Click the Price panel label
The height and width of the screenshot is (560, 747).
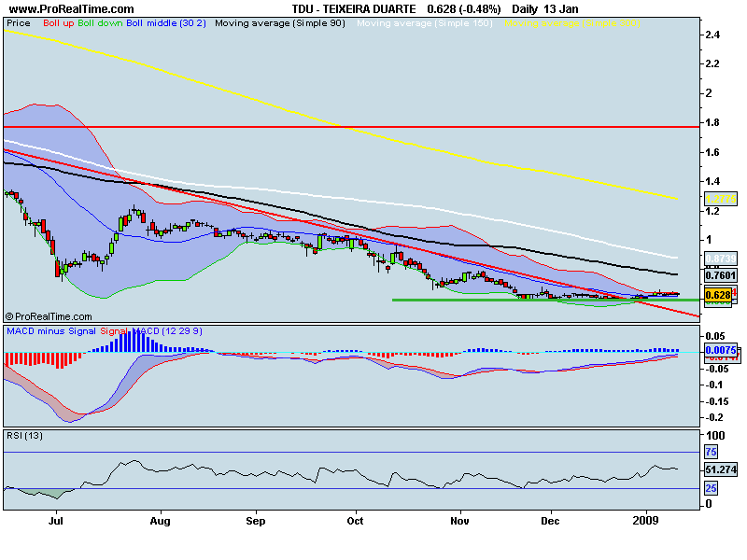click(x=19, y=23)
